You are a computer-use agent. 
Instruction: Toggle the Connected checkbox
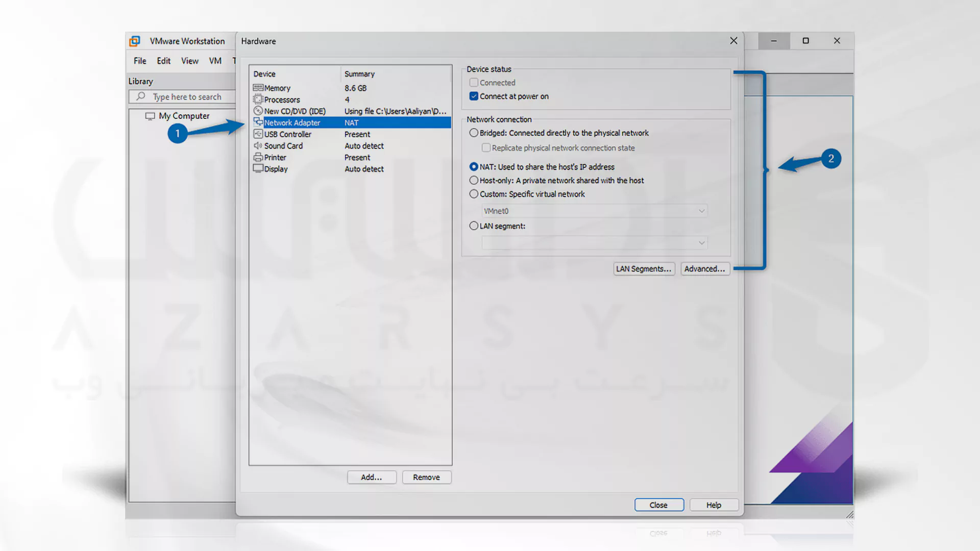[x=474, y=82]
